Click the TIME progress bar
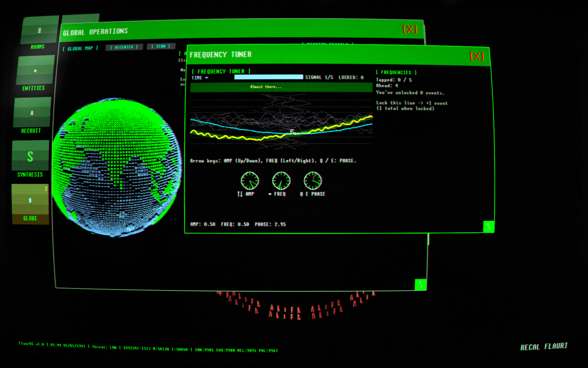Viewport: 588px width, 368px height. point(268,77)
